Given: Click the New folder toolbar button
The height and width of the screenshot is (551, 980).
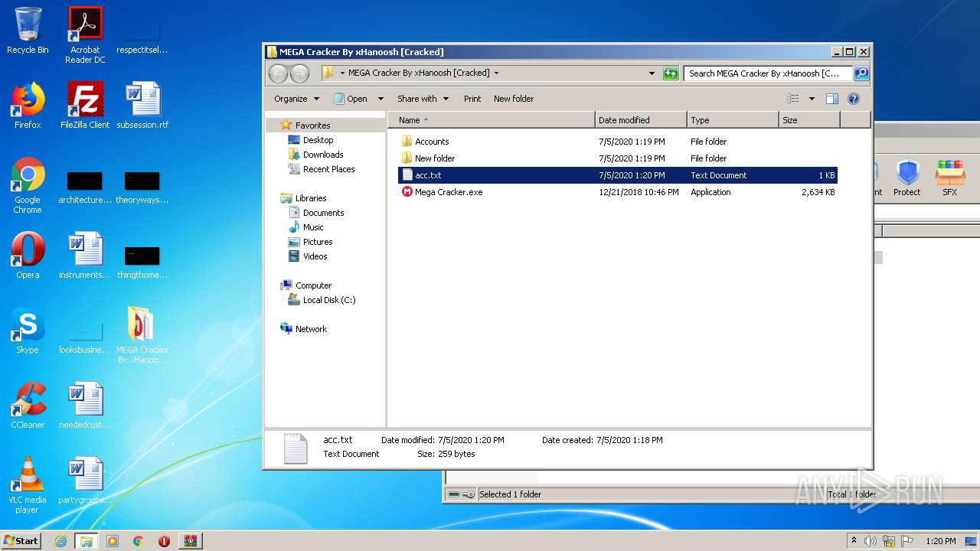Looking at the screenshot, I should (514, 99).
